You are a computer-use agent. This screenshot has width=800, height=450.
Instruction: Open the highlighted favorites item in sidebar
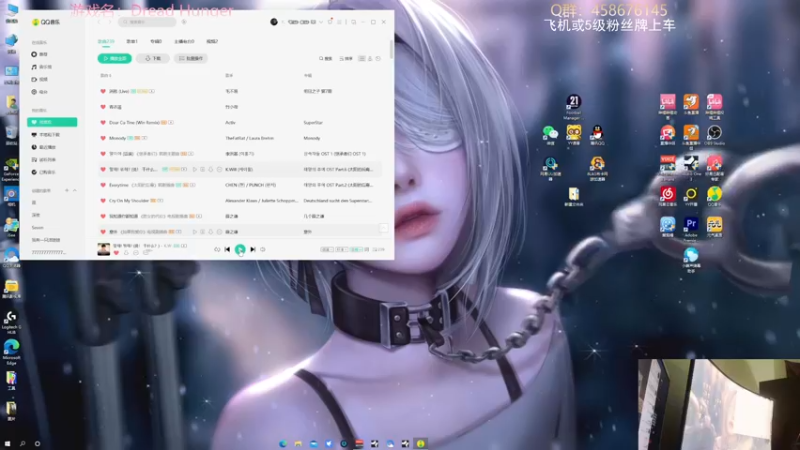[x=52, y=122]
